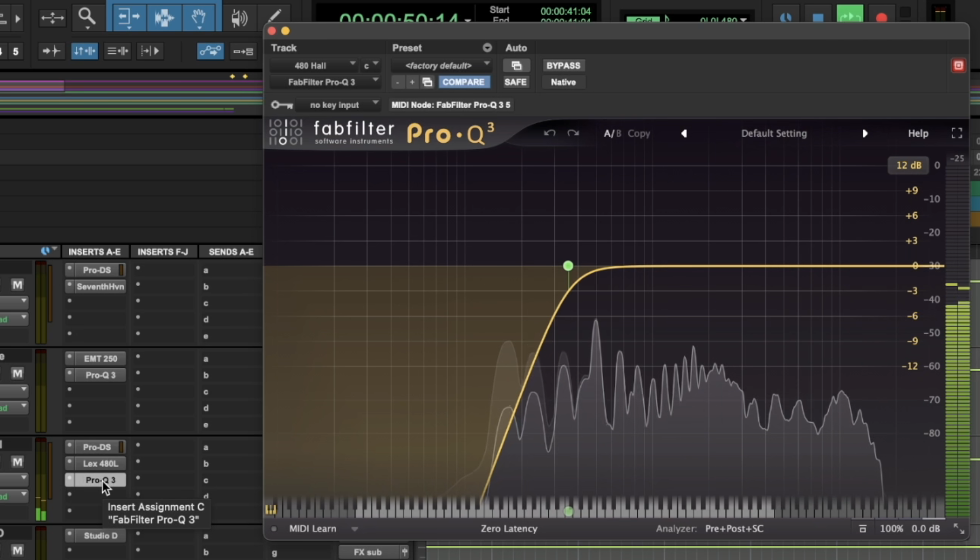The height and width of the screenshot is (560, 980).
Task: Click the MIDI Learn button
Action: point(313,529)
